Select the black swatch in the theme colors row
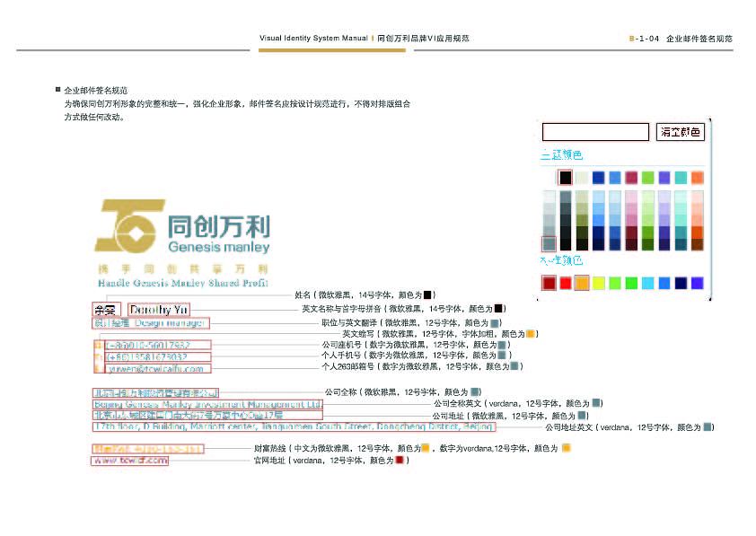The image size is (756, 536). coord(564,177)
